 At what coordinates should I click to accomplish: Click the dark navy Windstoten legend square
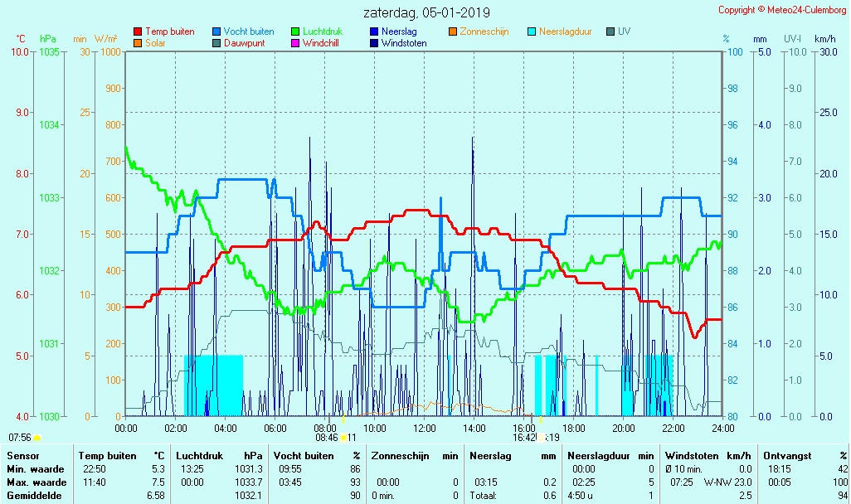374,43
